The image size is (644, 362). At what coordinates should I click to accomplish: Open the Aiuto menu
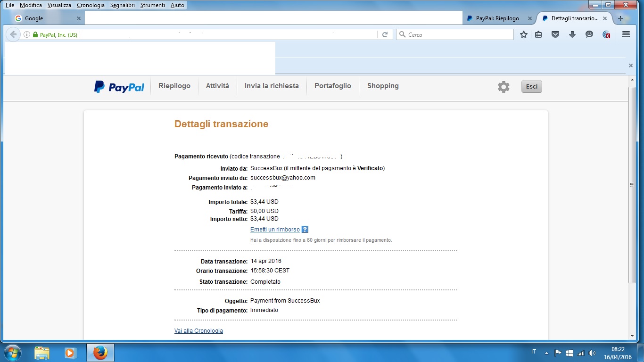click(x=177, y=5)
